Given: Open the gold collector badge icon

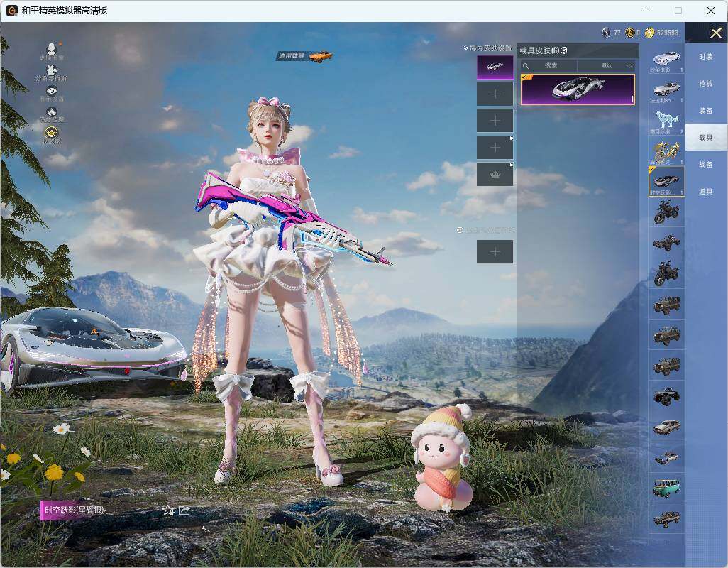Looking at the screenshot, I should pos(52,132).
